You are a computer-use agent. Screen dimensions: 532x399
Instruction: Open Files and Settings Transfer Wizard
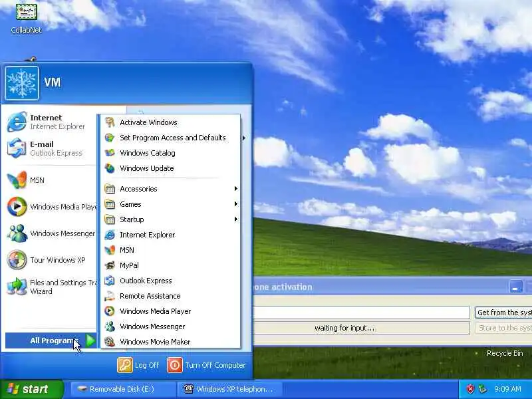(51, 287)
